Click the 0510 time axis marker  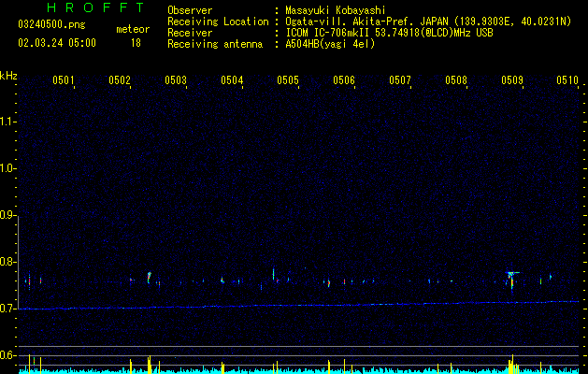(567, 80)
